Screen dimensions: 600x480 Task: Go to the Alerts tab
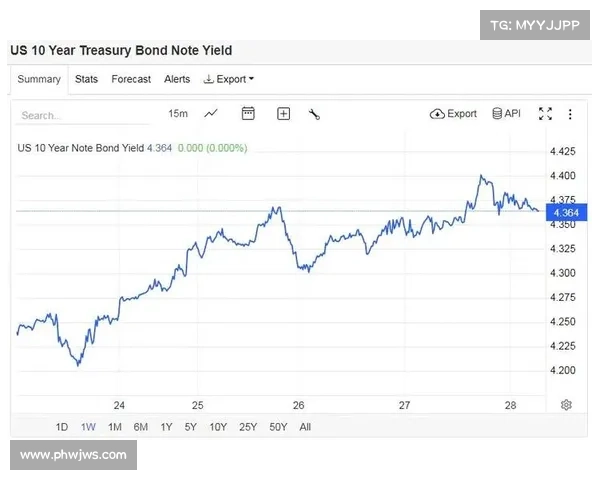pyautogui.click(x=177, y=79)
